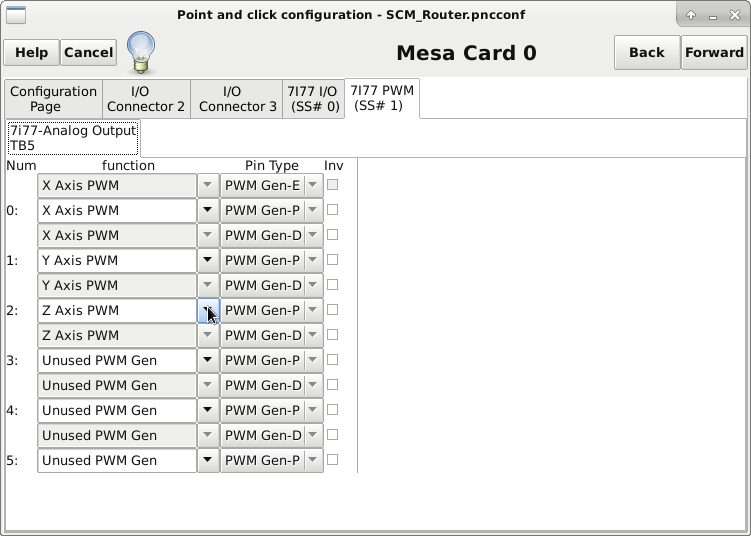
Task: Switch to the Configuration Page tab
Action: click(53, 99)
